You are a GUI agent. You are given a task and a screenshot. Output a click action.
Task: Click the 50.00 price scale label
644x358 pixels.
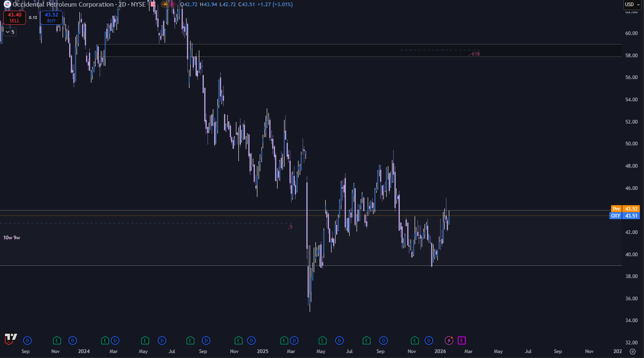pyautogui.click(x=631, y=144)
